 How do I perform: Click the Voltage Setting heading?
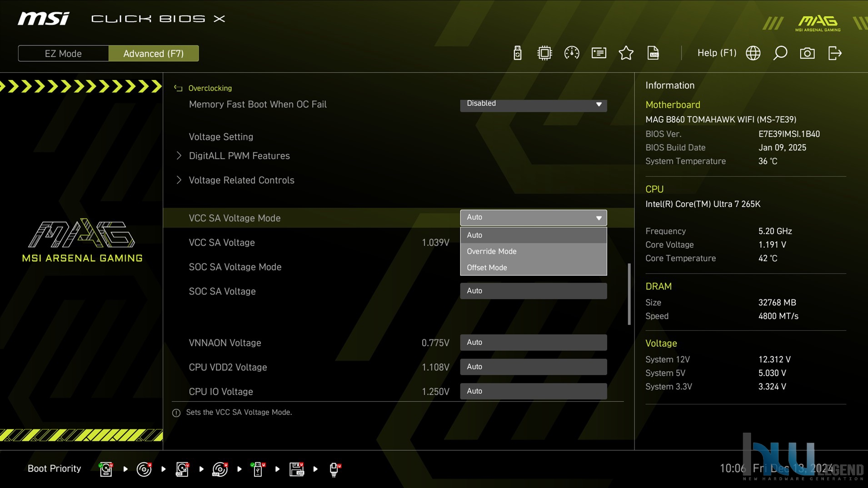tap(221, 137)
